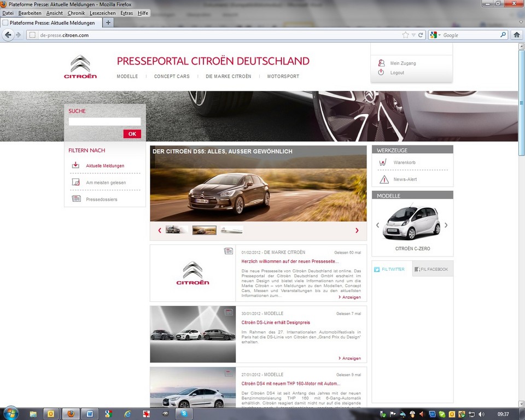Open Windows Start menu orb
525x420 pixels.
pos(10,413)
